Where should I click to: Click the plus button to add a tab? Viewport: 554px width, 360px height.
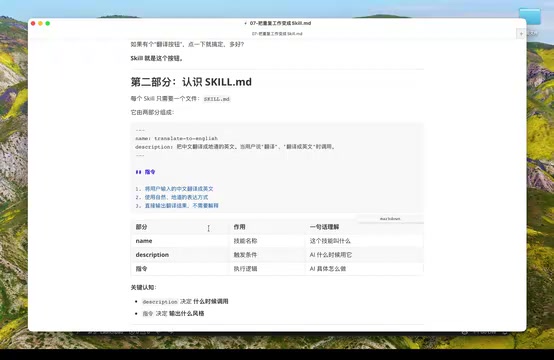(521, 34)
